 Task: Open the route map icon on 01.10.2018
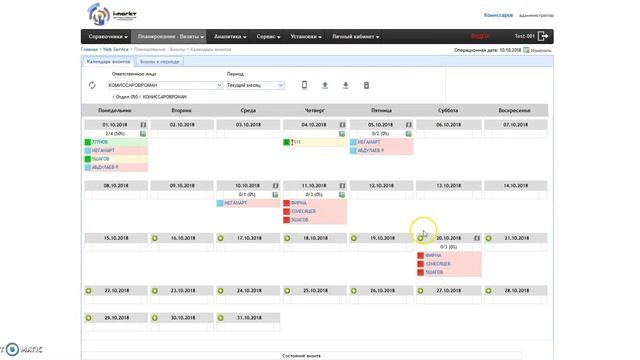(143, 124)
